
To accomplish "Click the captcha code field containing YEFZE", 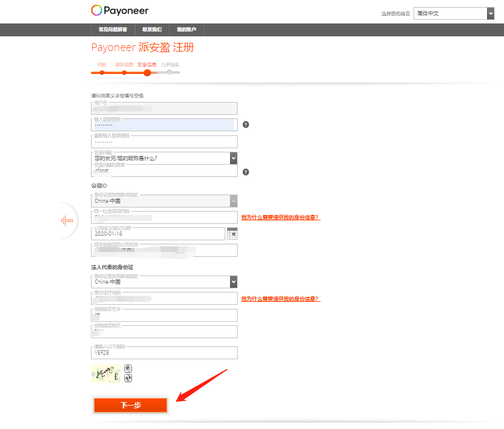I will 164,353.
